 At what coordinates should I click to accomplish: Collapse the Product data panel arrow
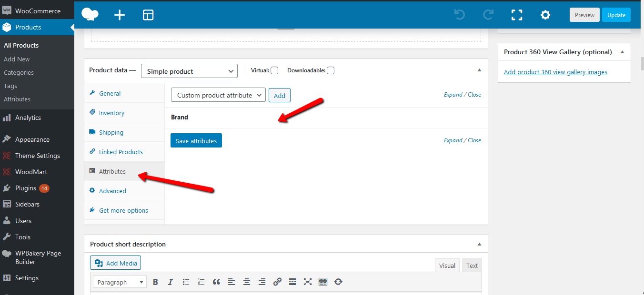pyautogui.click(x=479, y=70)
